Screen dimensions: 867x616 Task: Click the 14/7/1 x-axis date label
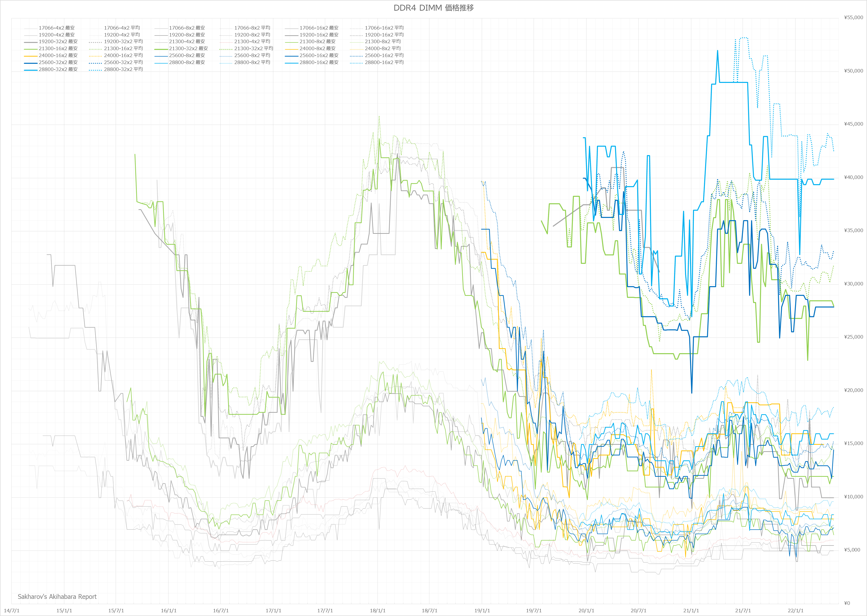pos(12,611)
